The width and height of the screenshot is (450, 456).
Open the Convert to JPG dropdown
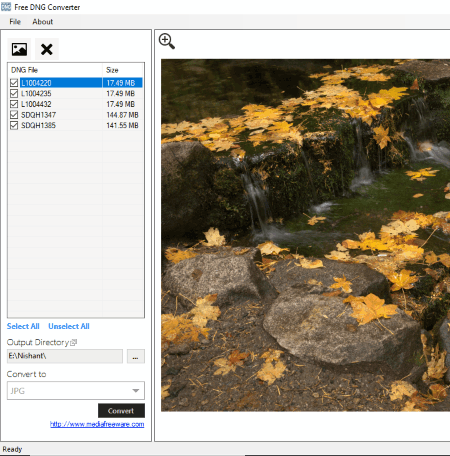76,391
